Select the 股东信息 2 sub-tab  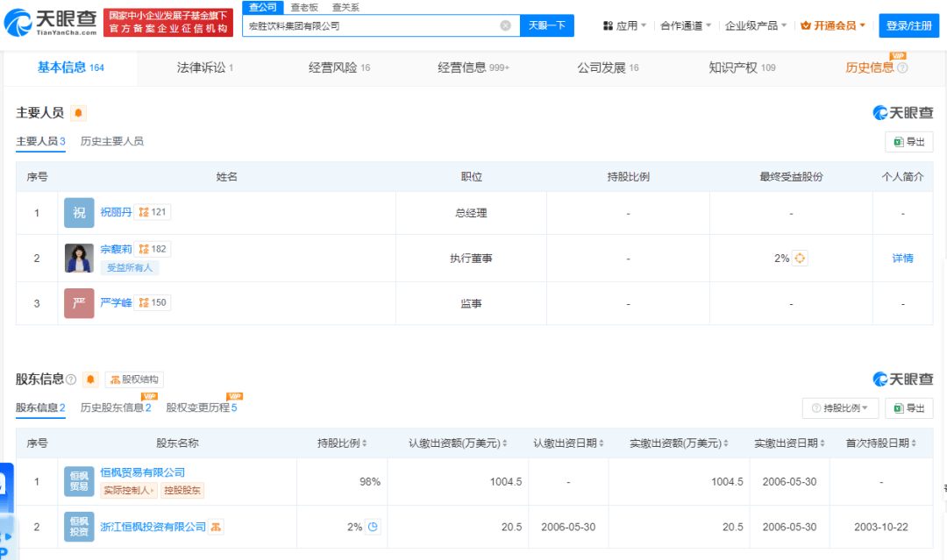40,408
